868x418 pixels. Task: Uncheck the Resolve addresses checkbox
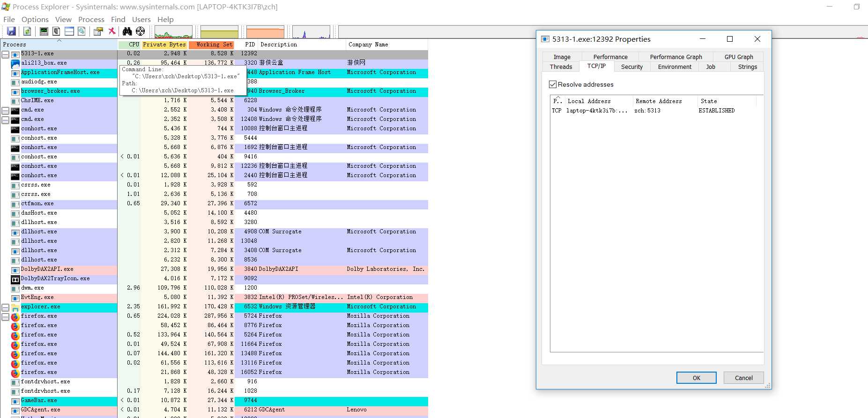[x=553, y=84]
